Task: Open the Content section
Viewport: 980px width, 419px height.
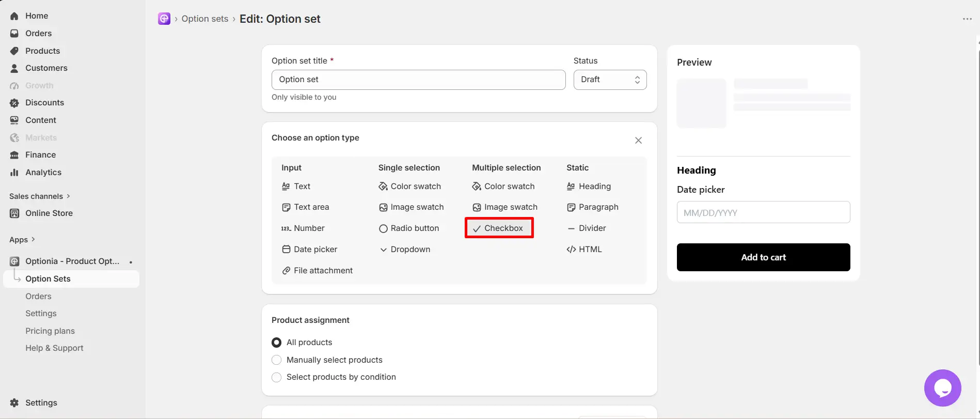Action: [40, 120]
